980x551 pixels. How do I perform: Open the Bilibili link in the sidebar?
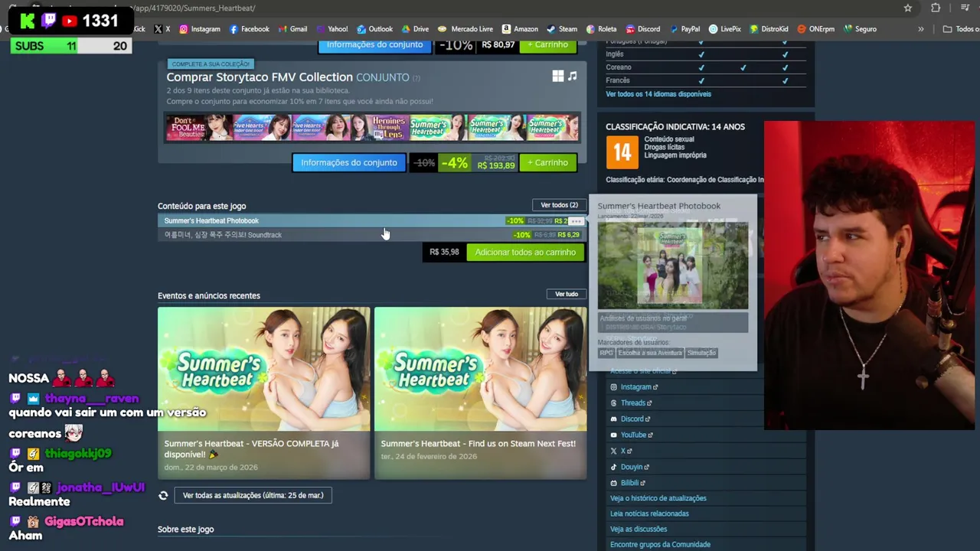(628, 483)
